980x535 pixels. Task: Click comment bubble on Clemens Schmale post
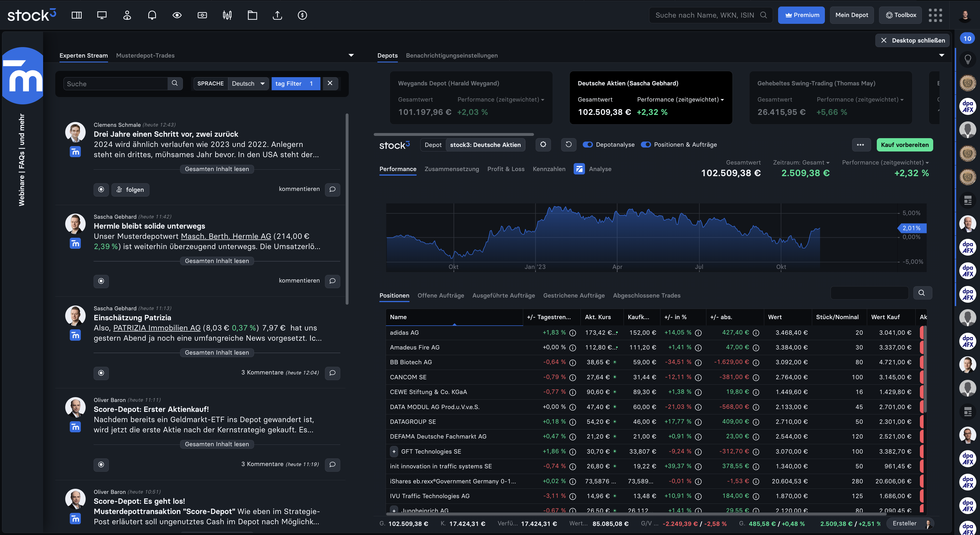[x=333, y=189]
